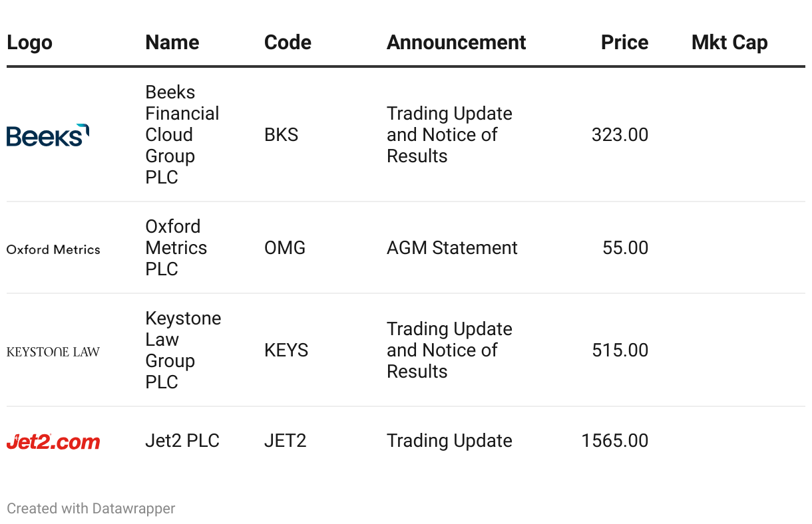This screenshot has height=524, width=812.
Task: Click the Beeks company logo
Action: click(x=48, y=135)
